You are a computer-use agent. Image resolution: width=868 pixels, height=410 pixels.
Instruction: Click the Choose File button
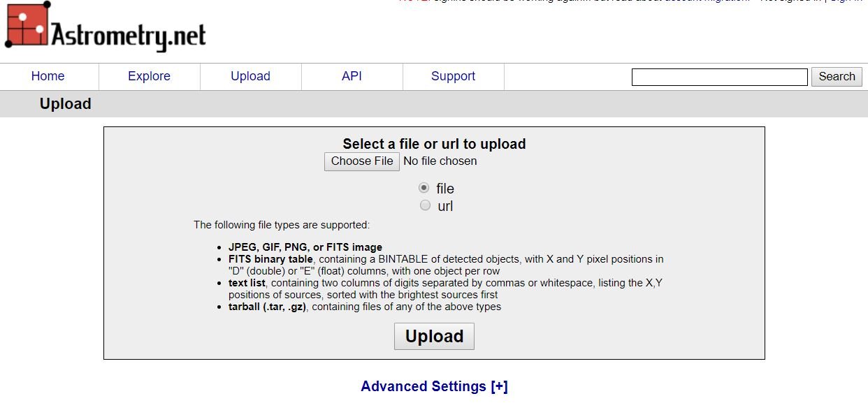click(362, 161)
